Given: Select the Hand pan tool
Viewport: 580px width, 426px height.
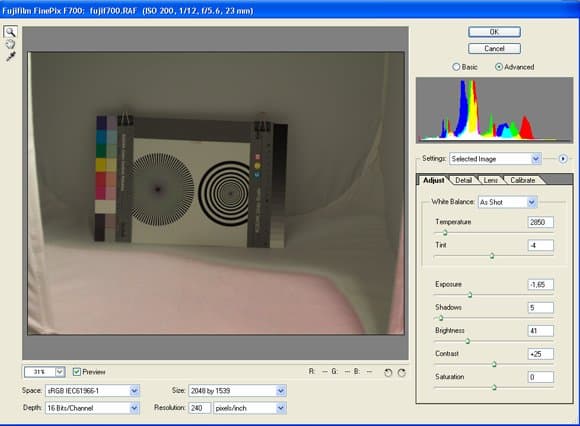Looking at the screenshot, I should tap(10, 44).
